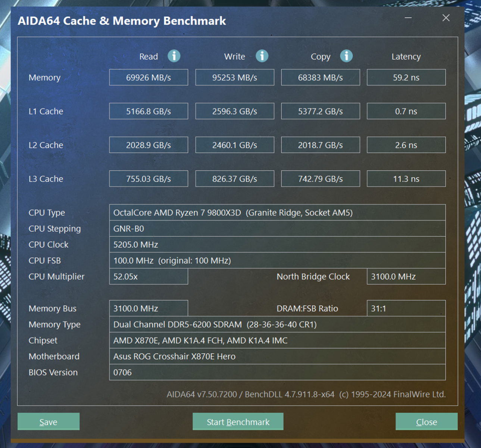
Task: Select the L3 Cache read 755.03 GB/s
Action: [149, 179]
